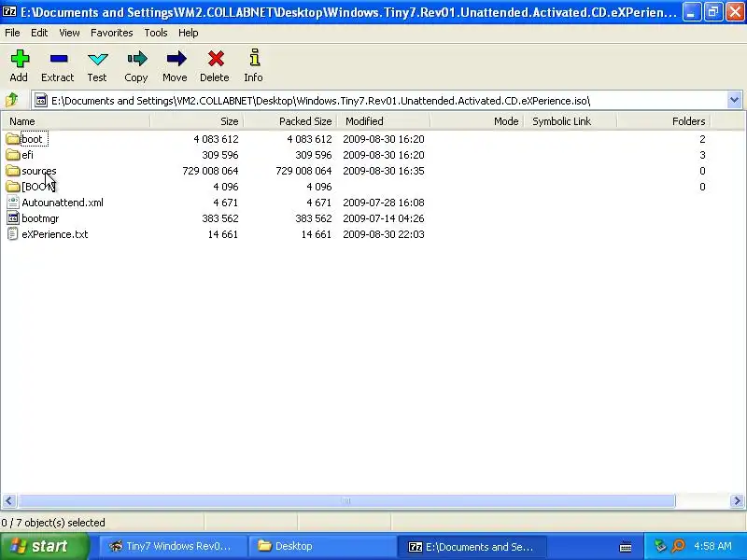Switch to Desktop taskbar item
Screen dimensions: 747x560
[321, 546]
